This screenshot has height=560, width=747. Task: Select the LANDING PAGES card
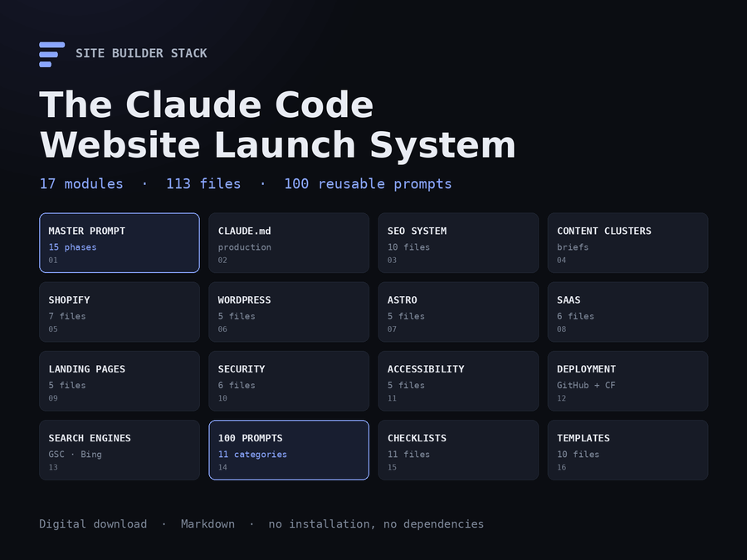point(120,381)
